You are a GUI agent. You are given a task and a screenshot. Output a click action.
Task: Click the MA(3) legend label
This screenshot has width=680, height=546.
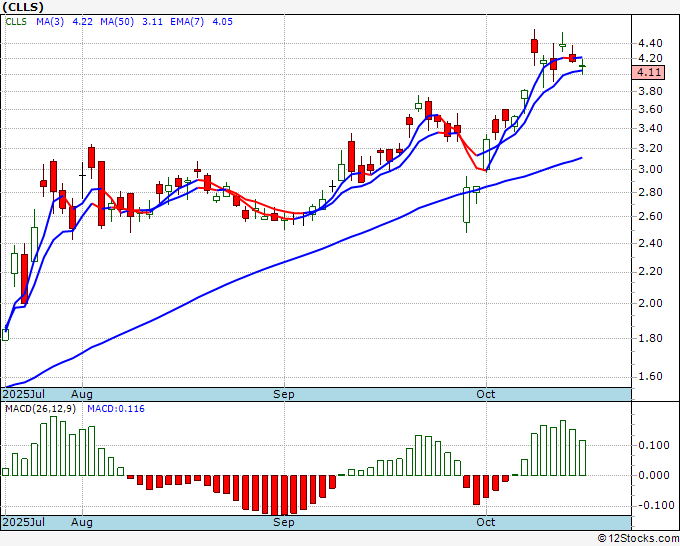(x=50, y=21)
